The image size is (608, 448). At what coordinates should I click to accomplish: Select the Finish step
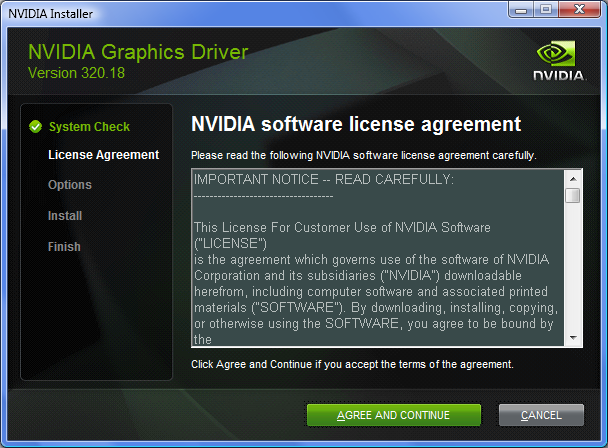[x=64, y=247]
